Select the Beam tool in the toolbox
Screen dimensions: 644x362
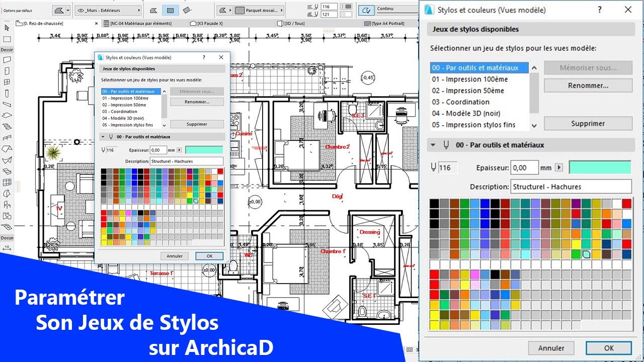[7, 105]
